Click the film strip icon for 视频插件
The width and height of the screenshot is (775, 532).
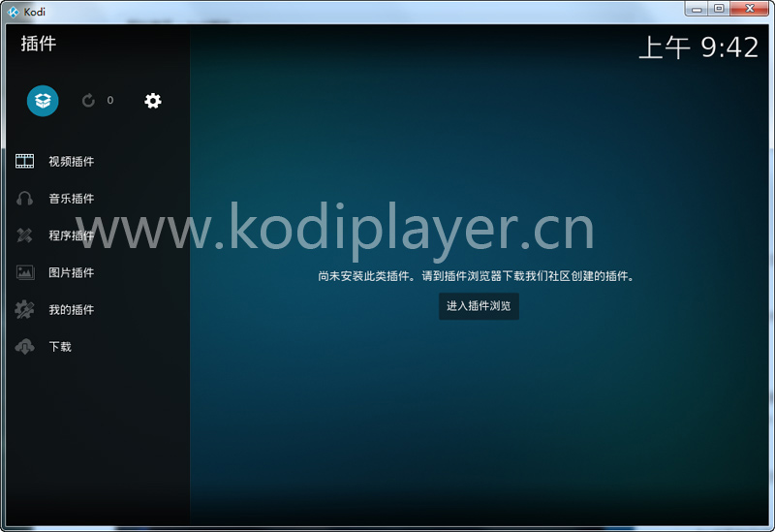click(x=25, y=161)
